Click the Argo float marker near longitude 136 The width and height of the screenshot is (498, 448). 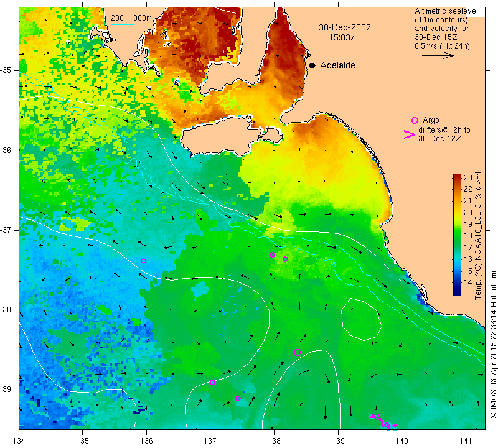pos(143,261)
